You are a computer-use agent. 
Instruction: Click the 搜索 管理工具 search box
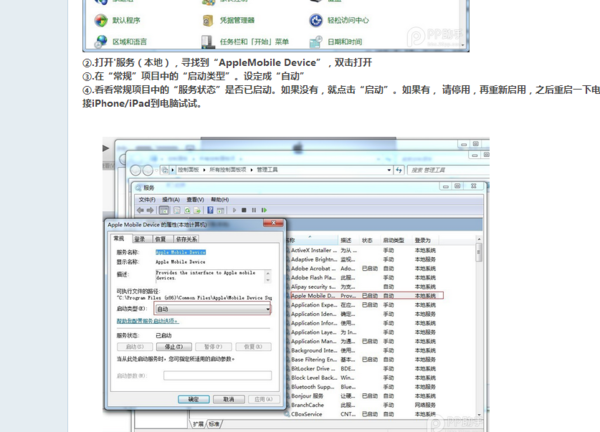click(x=448, y=170)
